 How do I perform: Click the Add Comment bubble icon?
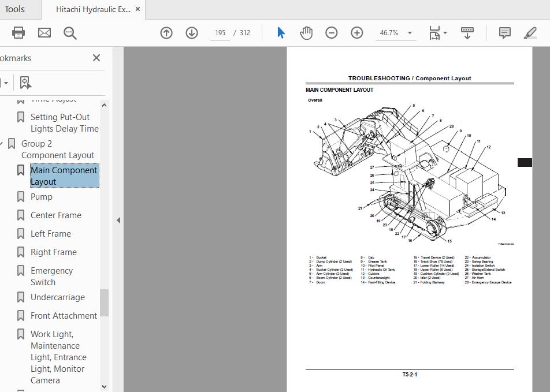click(x=504, y=33)
